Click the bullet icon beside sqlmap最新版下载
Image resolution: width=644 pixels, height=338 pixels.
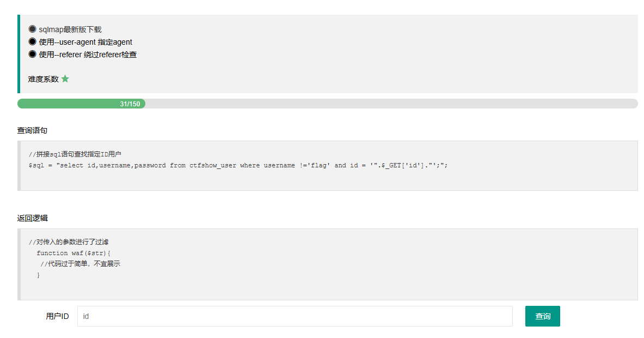pyautogui.click(x=32, y=29)
